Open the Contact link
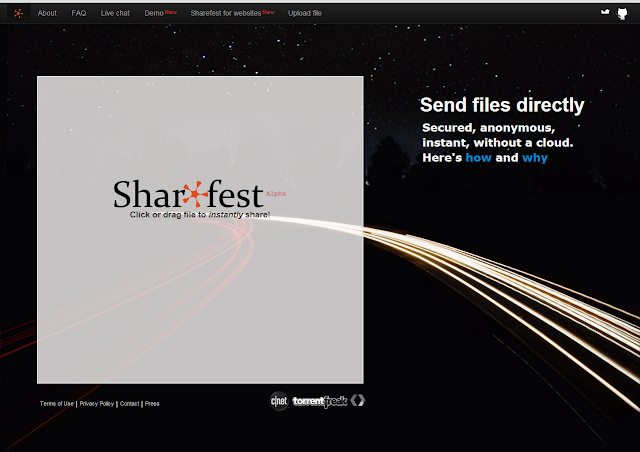Image resolution: width=640 pixels, height=452 pixels. [129, 404]
